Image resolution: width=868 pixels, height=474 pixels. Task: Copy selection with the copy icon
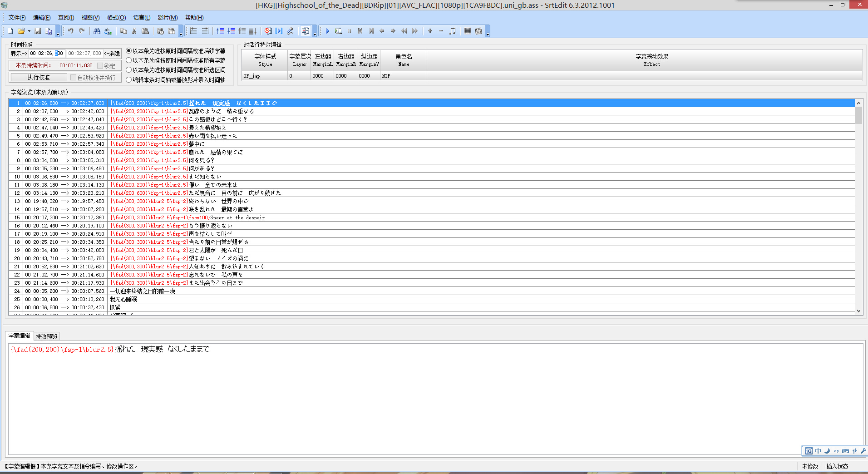(123, 31)
